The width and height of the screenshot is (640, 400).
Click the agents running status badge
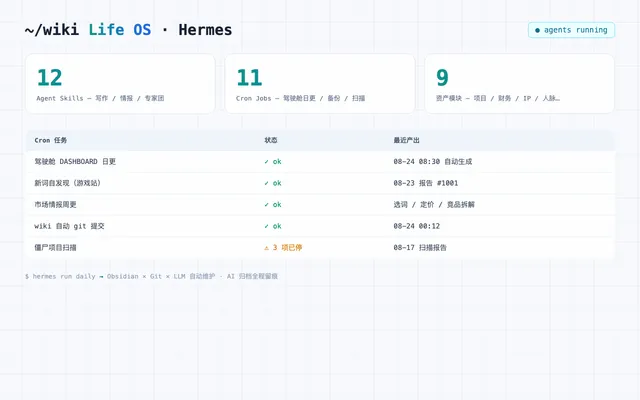(x=571, y=30)
